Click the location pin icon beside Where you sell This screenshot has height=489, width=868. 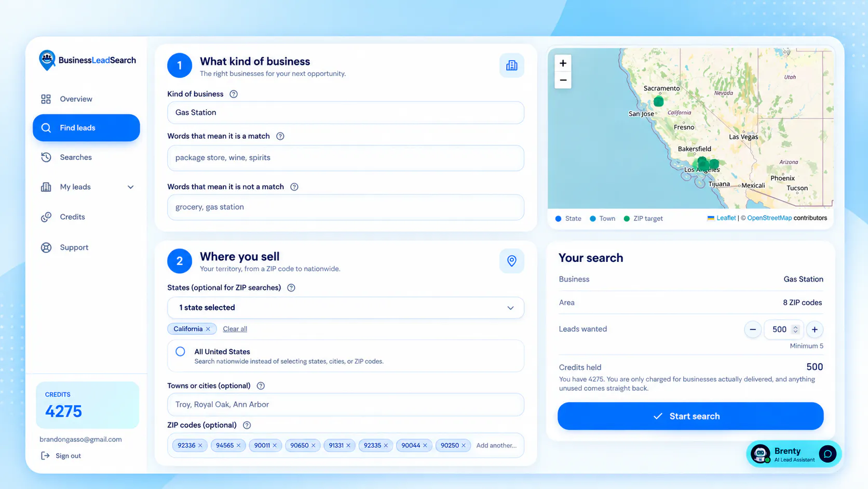click(511, 261)
